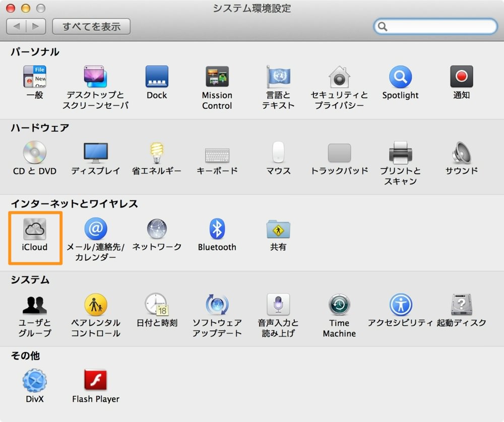Open 音声入力と読み上げ preferences
The image size is (504, 422).
[278, 305]
